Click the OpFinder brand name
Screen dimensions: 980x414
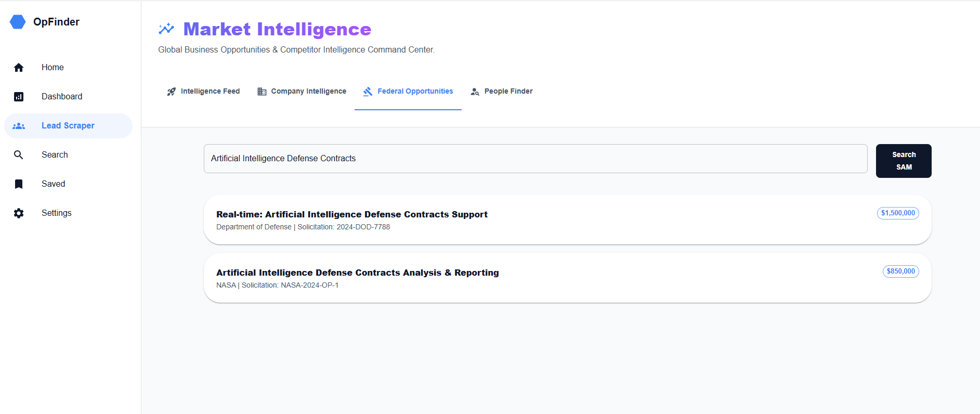click(x=56, y=22)
